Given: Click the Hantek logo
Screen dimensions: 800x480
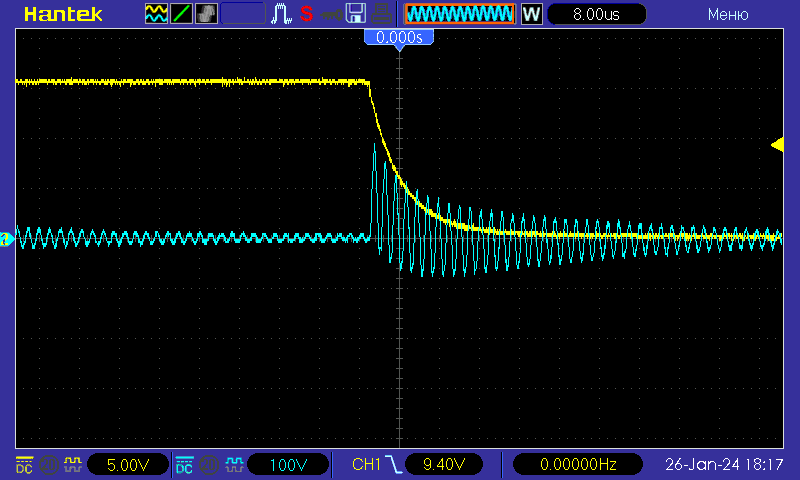Looking at the screenshot, I should coord(63,14).
